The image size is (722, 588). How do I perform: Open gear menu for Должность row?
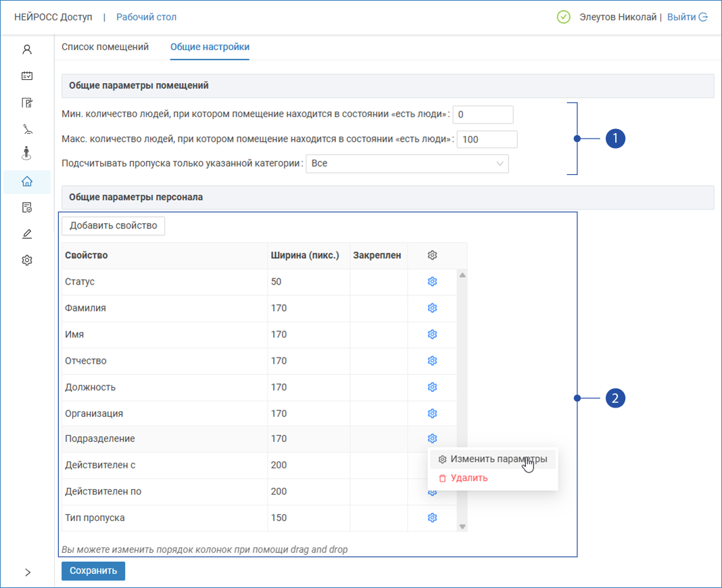click(x=433, y=387)
